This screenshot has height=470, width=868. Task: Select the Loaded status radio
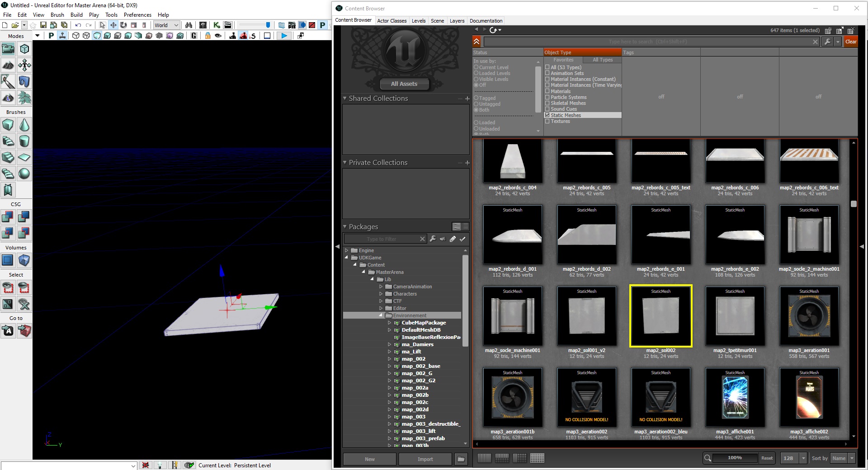[476, 122]
